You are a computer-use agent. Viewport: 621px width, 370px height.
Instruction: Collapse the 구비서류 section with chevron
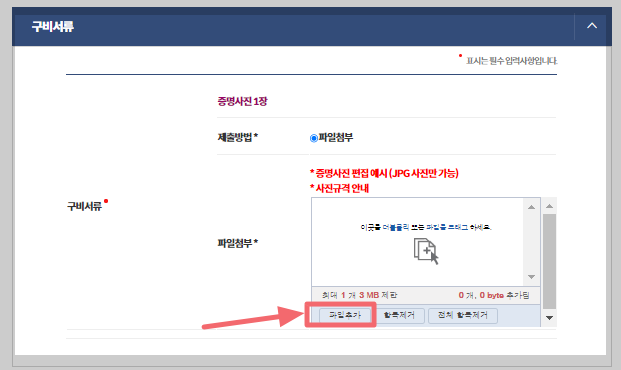click(592, 26)
